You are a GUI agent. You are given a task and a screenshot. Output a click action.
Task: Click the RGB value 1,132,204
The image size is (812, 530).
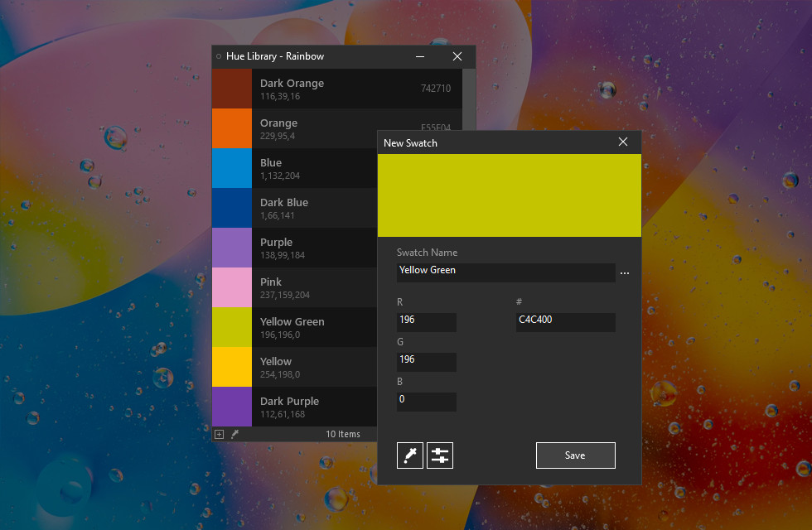tap(280, 176)
